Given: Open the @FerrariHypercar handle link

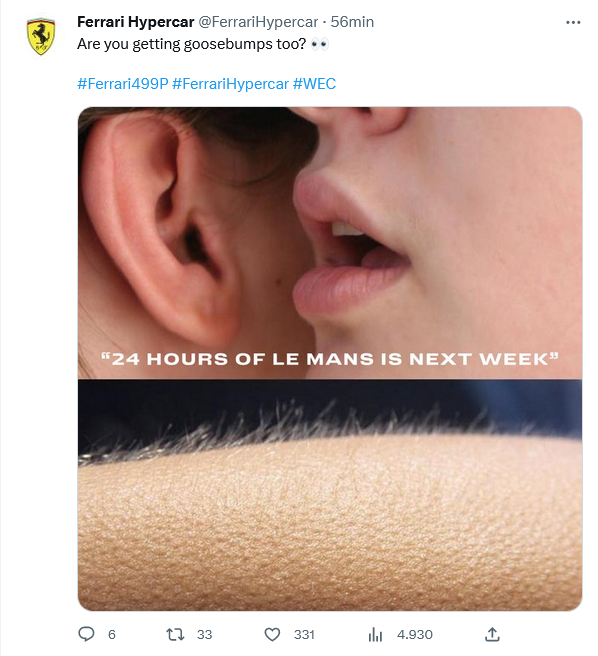Looking at the screenshot, I should (x=258, y=22).
